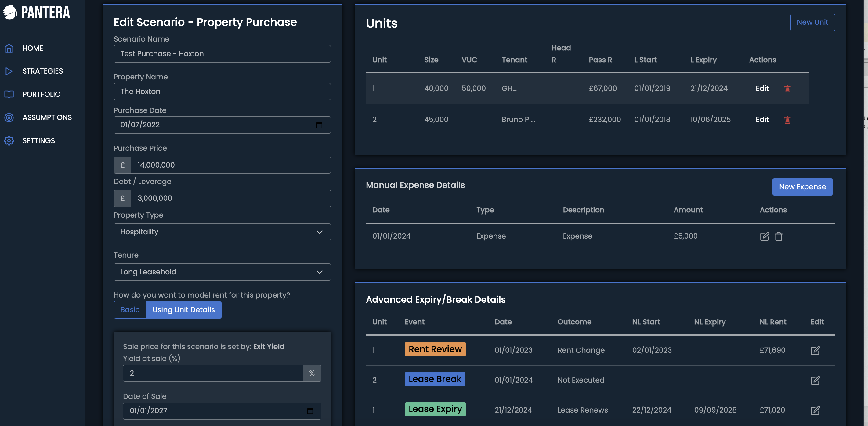
Task: Focus the Date of Sale field
Action: click(222, 411)
